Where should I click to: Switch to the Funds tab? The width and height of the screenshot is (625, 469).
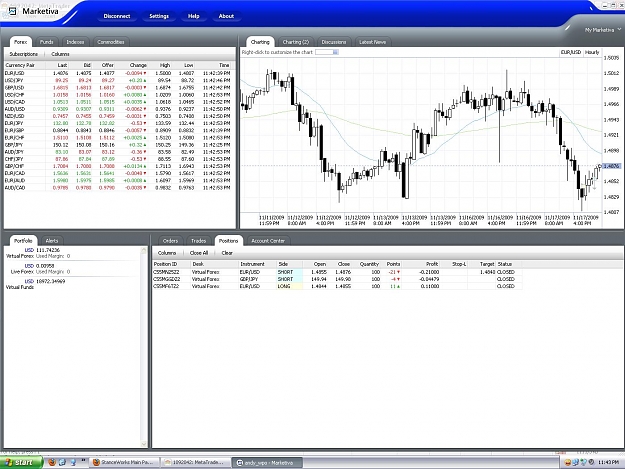(47, 42)
